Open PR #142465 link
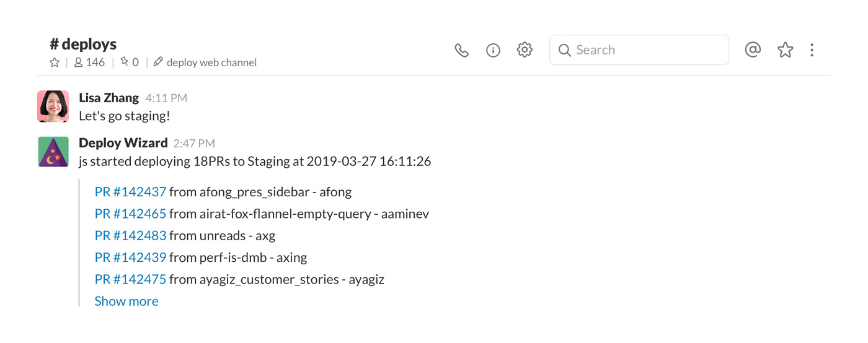868x343 pixels. pyautogui.click(x=131, y=214)
